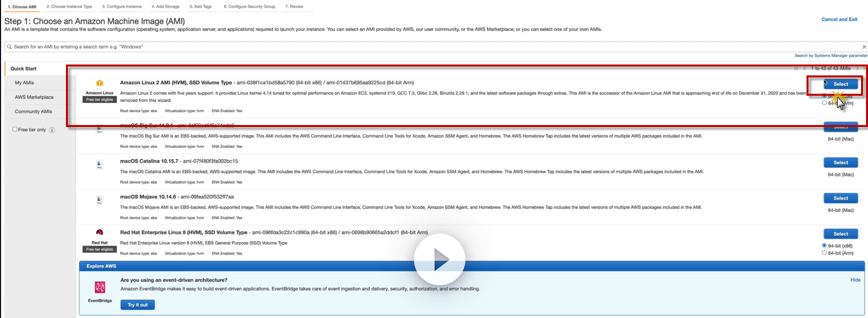
Task: Click the Red Hat Free tier eligible badge
Action: (100, 250)
